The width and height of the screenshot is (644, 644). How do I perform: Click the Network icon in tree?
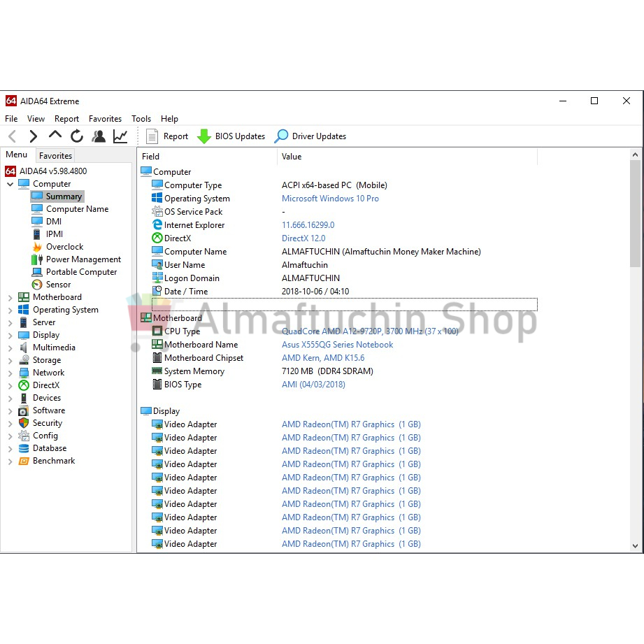tap(24, 373)
